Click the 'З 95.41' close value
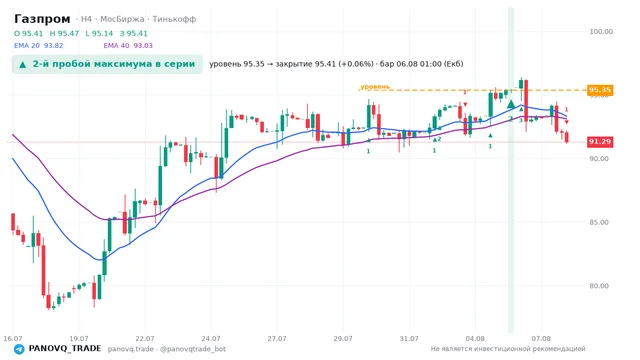 pyautogui.click(x=133, y=33)
